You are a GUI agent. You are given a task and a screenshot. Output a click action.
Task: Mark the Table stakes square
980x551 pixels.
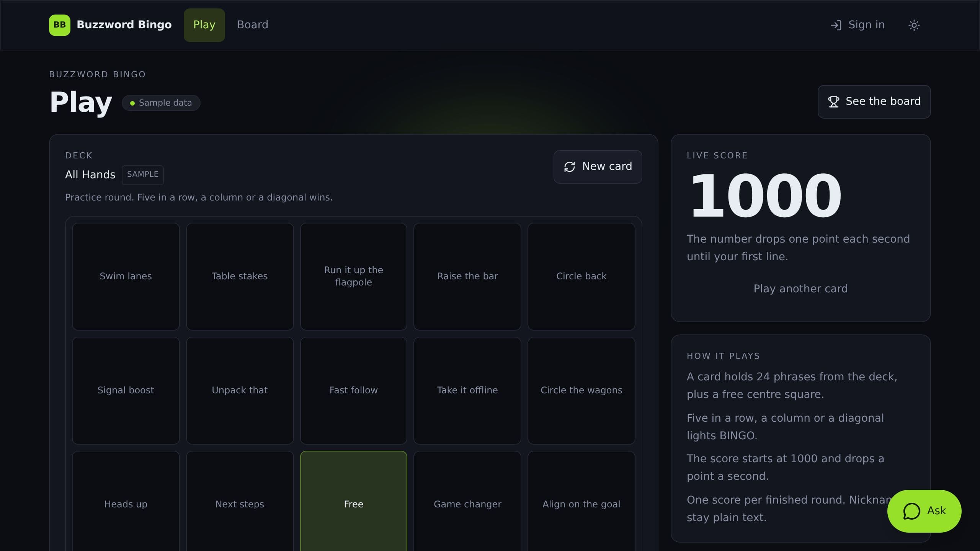240,276
